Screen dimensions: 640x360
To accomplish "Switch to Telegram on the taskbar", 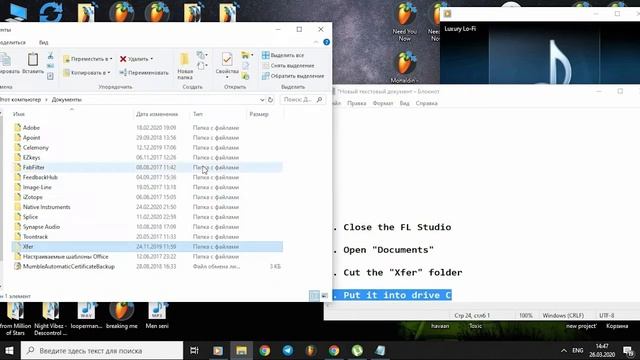I will pos(288,351).
